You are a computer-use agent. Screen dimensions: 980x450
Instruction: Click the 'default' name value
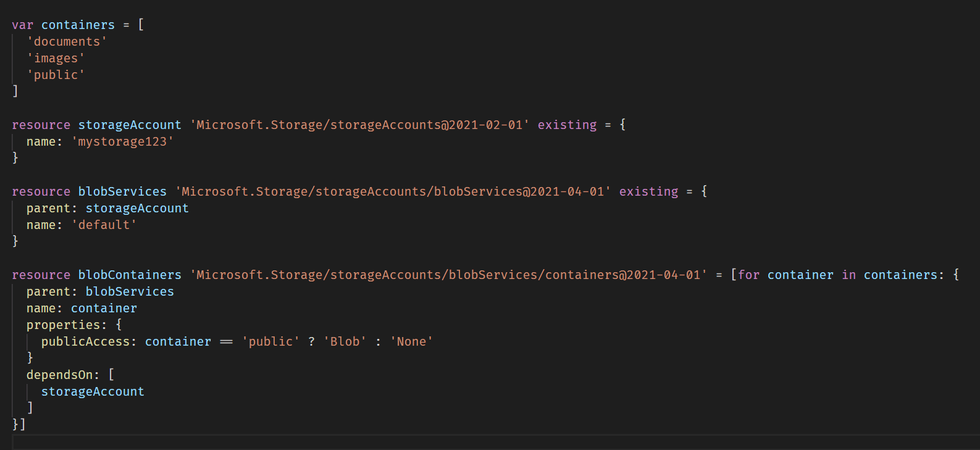point(104,225)
